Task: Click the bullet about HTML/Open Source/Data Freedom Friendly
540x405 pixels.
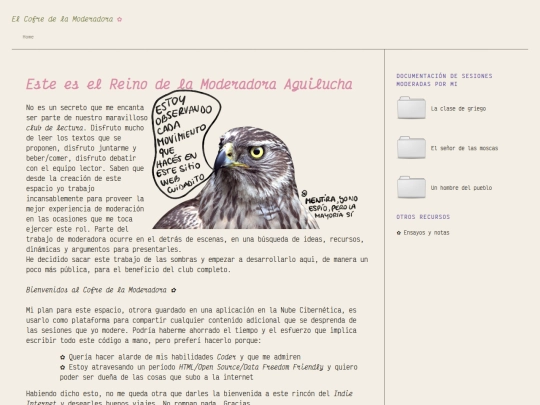Action: (209, 372)
